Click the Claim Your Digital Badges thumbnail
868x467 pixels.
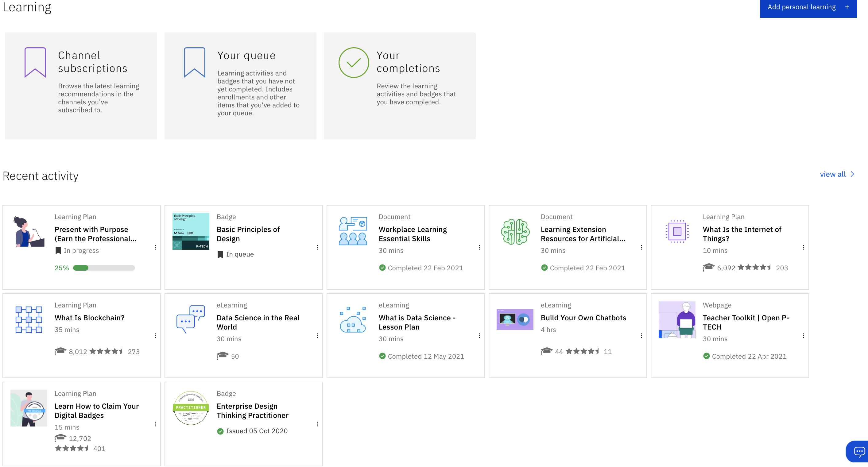(29, 408)
